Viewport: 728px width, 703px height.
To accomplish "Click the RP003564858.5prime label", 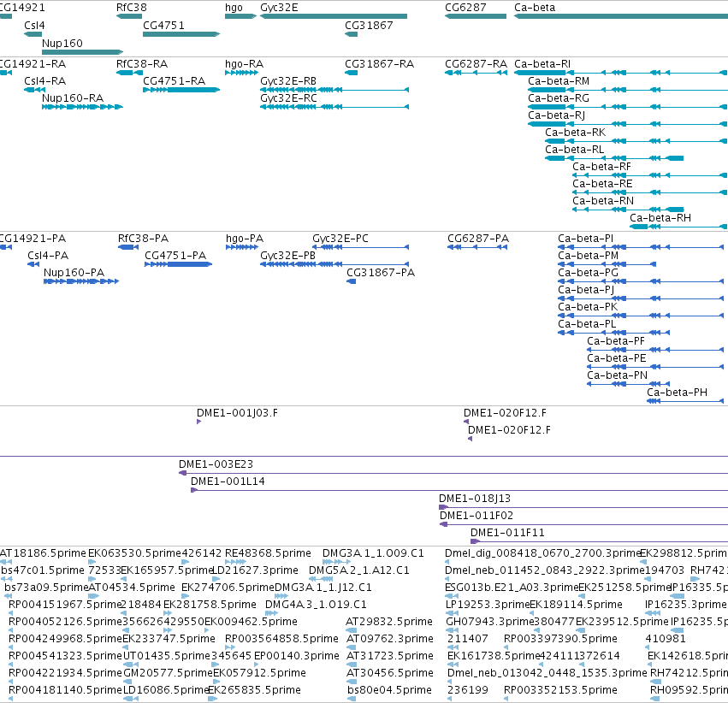I will tap(281, 639).
